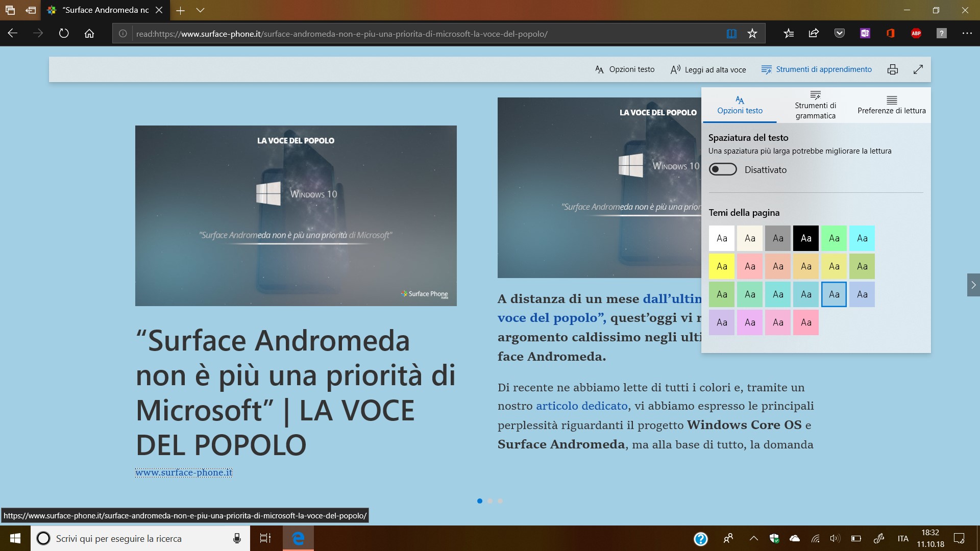This screenshot has width=980, height=551.
Task: Open Windows Security tray icon
Action: pos(774,538)
